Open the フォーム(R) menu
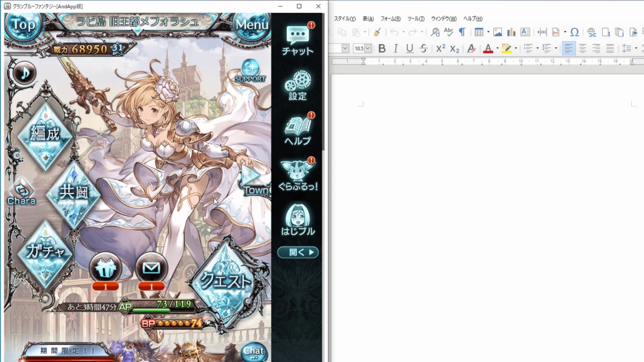This screenshot has height=362, width=644. [390, 19]
